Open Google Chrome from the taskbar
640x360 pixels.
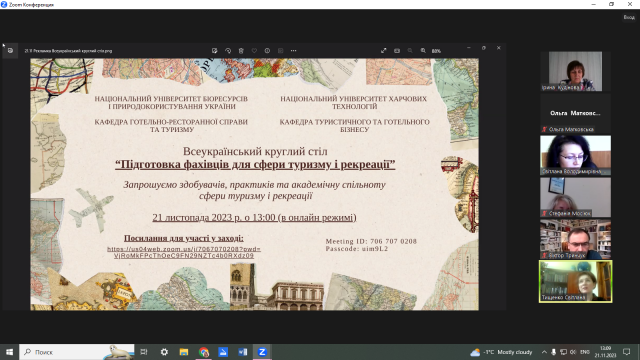(204, 352)
